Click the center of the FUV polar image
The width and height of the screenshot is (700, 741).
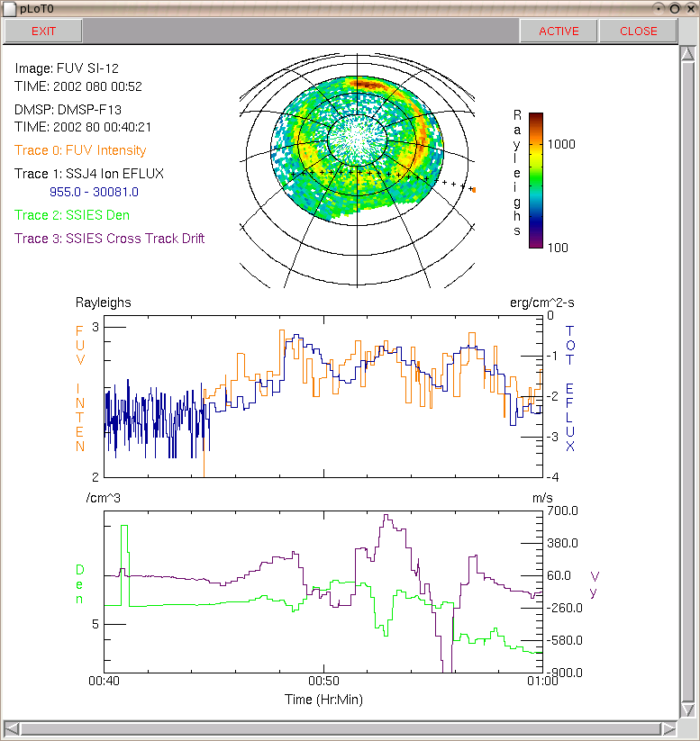(357, 140)
